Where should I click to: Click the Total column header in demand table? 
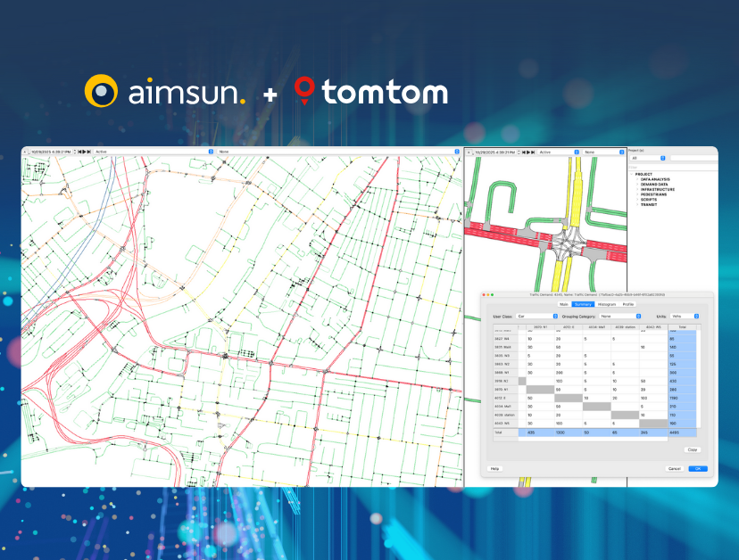point(682,327)
